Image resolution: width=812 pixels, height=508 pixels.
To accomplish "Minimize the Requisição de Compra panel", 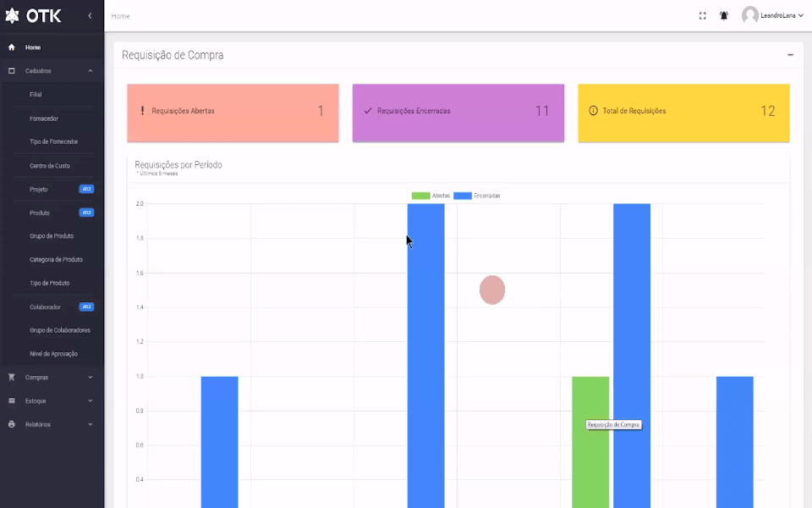I will coord(790,54).
